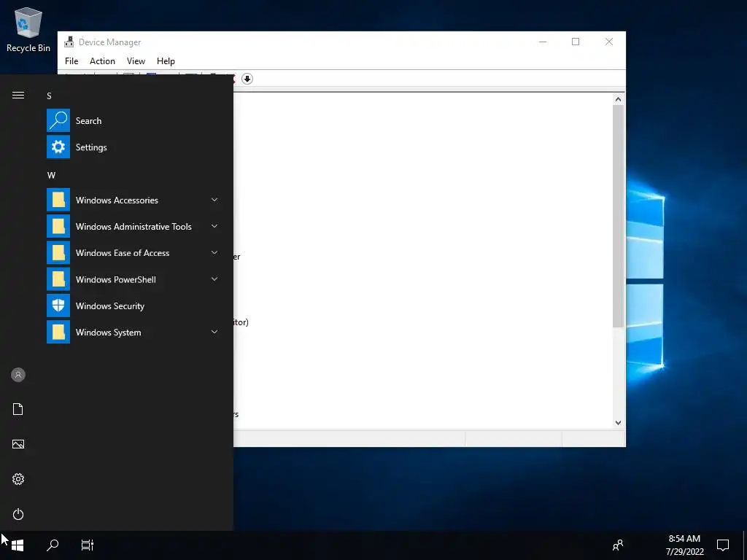This screenshot has width=747, height=560.
Task: Open Pictures from the Start sidebar
Action: [18, 444]
